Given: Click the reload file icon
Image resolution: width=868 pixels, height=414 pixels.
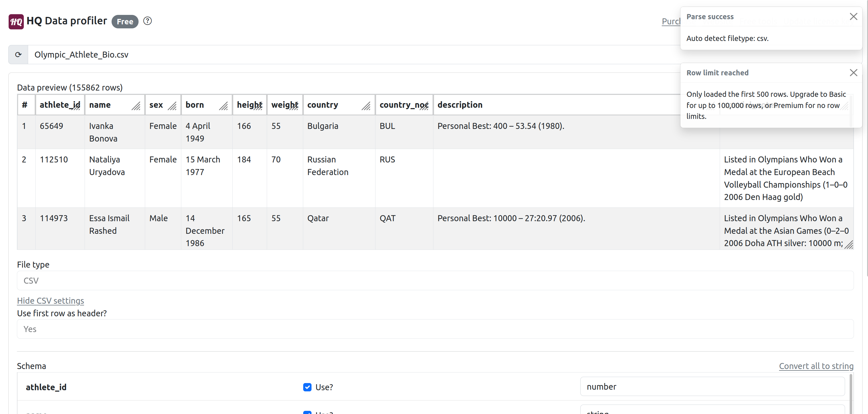Looking at the screenshot, I should [x=18, y=54].
